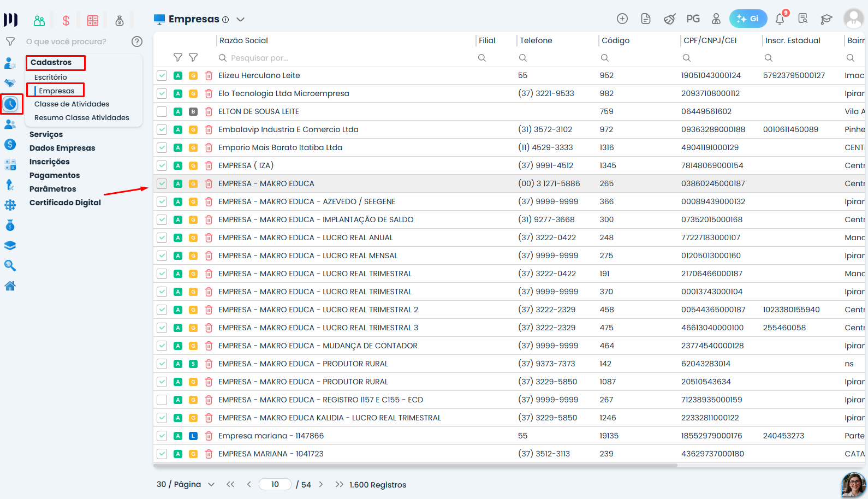Screen dimensions: 868x499
Task: Select the Empresas submenu item
Action: pyautogui.click(x=57, y=91)
